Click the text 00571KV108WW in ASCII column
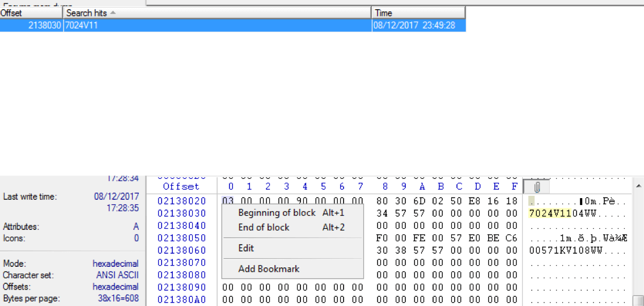Viewport: 644px width, 306px height. click(x=565, y=250)
